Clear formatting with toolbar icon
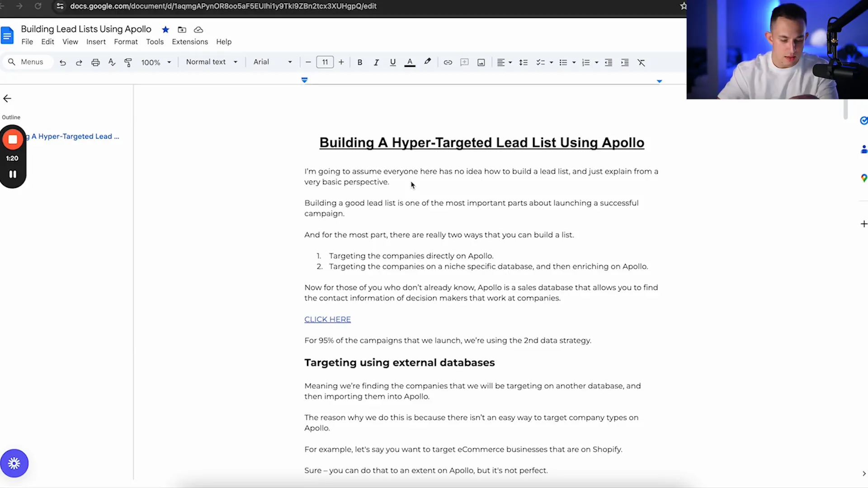 [641, 62]
